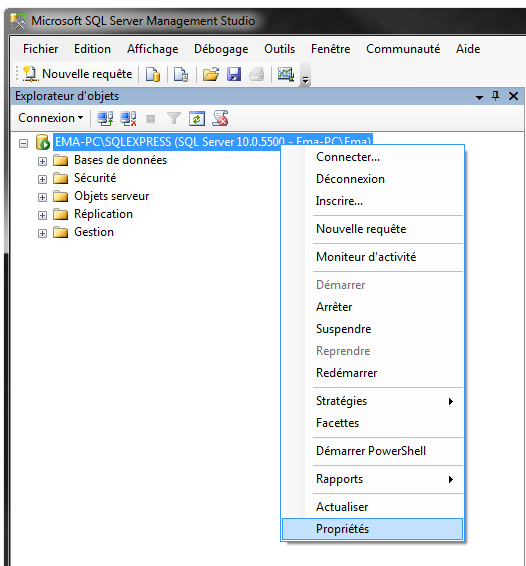Click the grayed printer icon
This screenshot has height=566, width=526.
coord(257,74)
